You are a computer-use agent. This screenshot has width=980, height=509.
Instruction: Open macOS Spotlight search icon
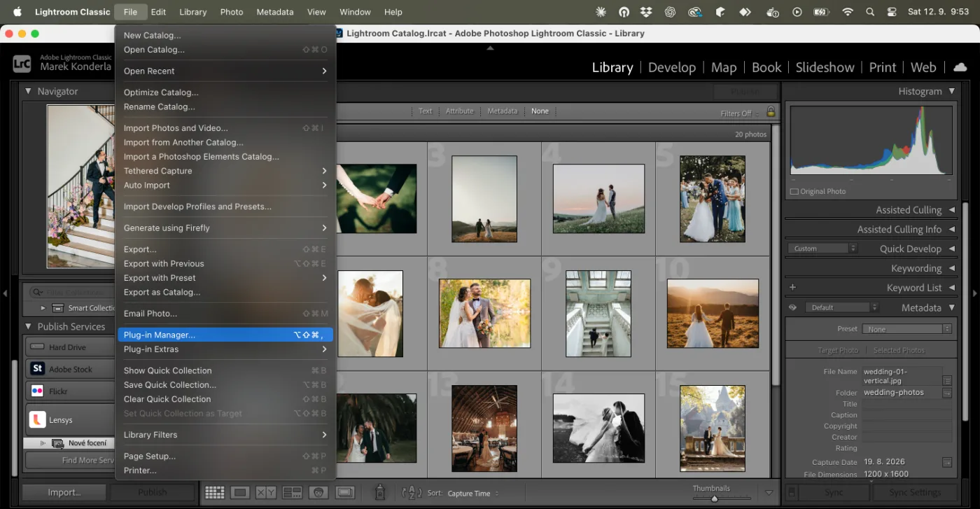(x=870, y=12)
